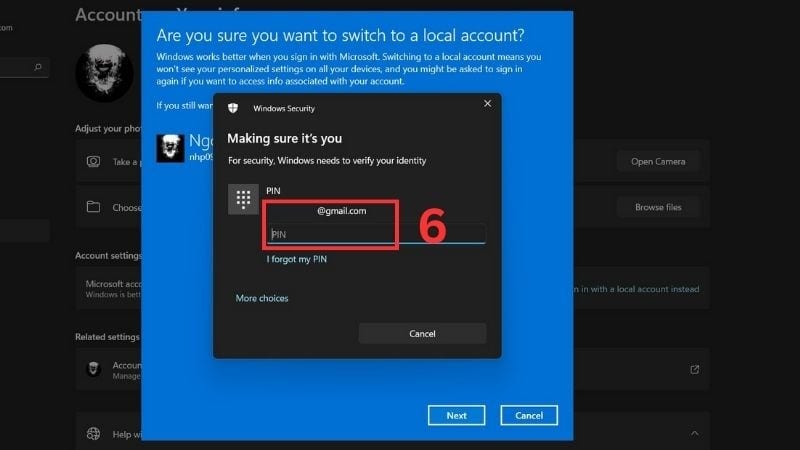This screenshot has height=450, width=800.
Task: Click the Help globe icon
Action: tap(93, 433)
